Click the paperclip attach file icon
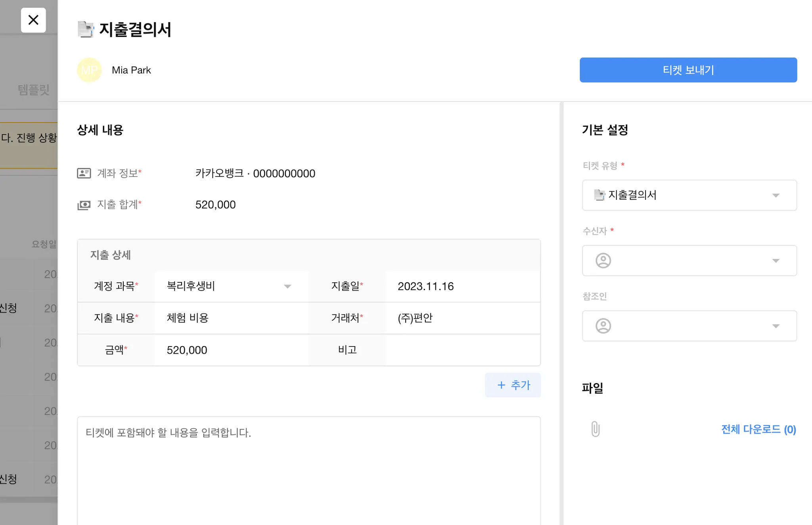The width and height of the screenshot is (812, 525). pyautogui.click(x=595, y=429)
